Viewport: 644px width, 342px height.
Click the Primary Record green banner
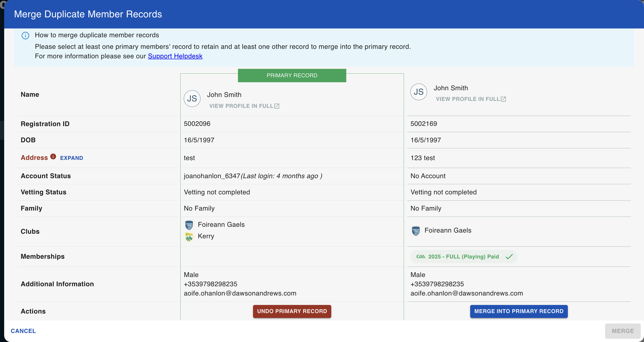click(x=292, y=75)
